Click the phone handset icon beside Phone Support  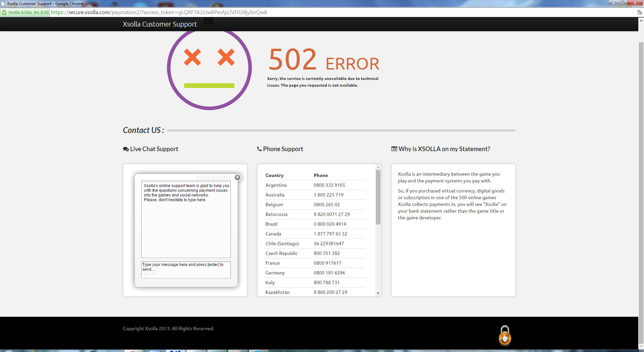[259, 149]
